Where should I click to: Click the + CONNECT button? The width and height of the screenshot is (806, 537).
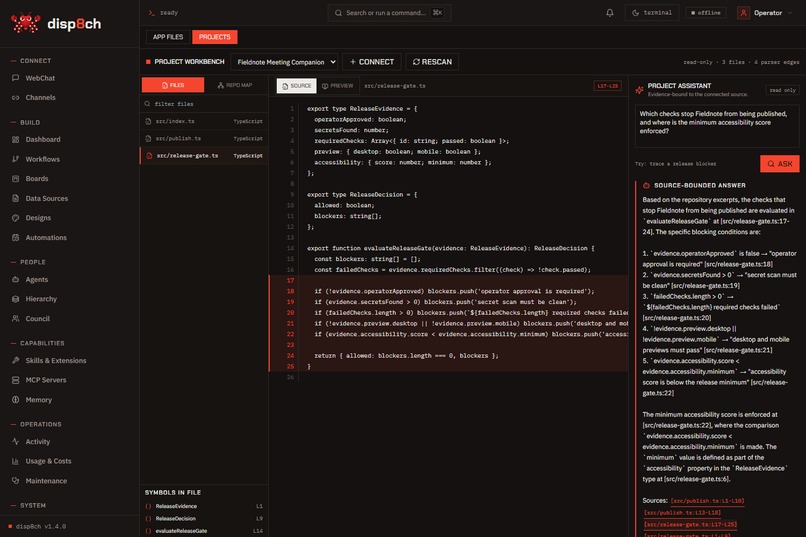pyautogui.click(x=372, y=62)
